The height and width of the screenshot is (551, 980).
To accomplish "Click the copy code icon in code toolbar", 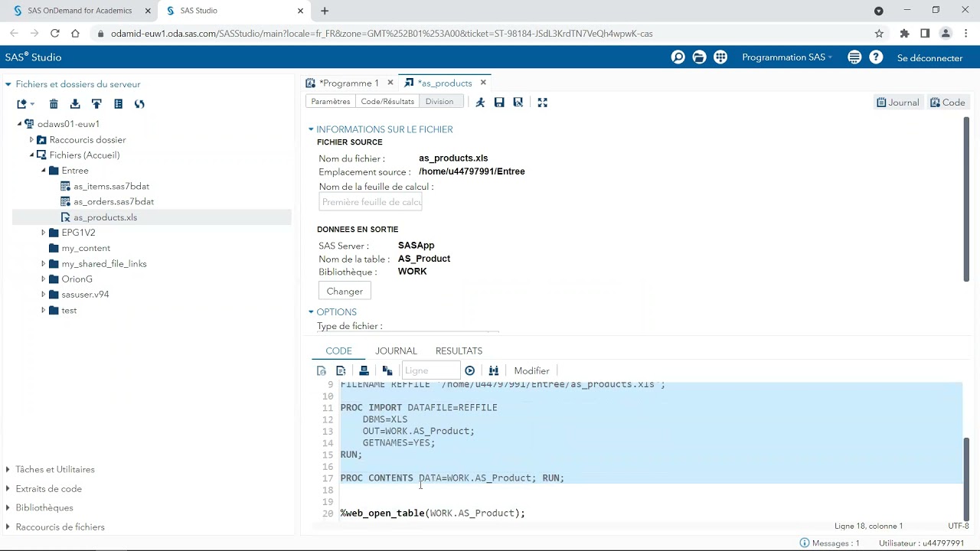I will 387,370.
